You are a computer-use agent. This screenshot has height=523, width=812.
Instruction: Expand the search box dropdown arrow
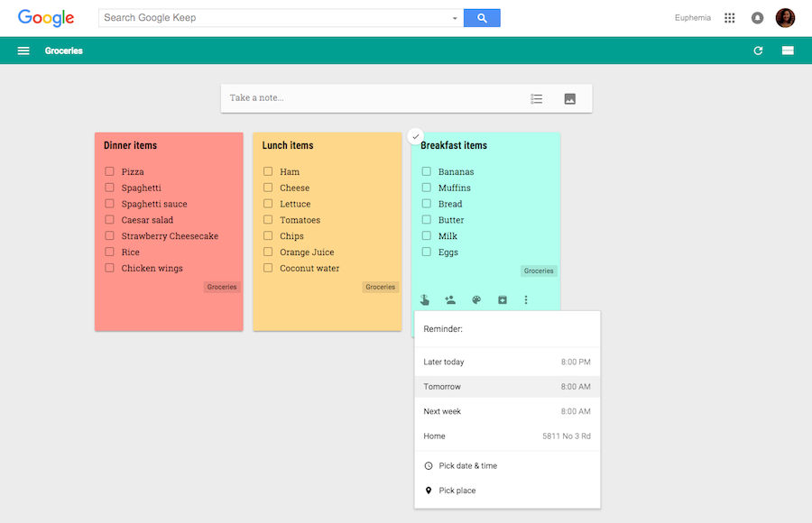tap(455, 18)
